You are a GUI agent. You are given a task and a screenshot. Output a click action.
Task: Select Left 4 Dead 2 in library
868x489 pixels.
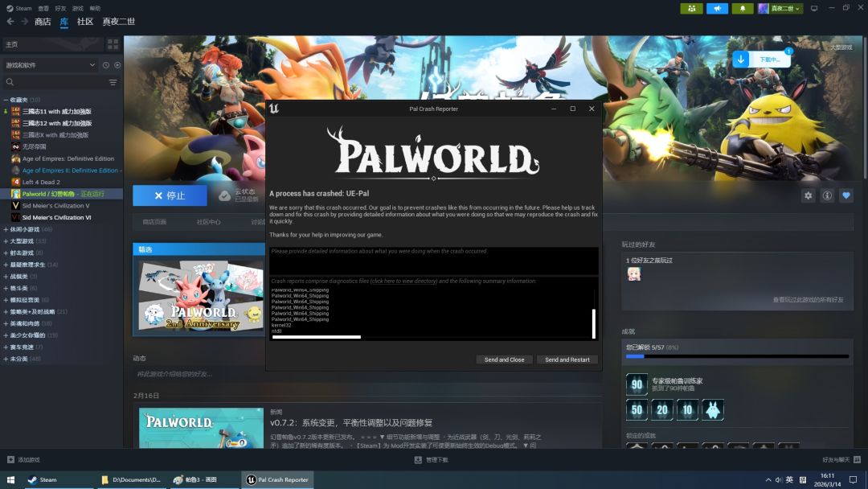pyautogui.click(x=41, y=183)
